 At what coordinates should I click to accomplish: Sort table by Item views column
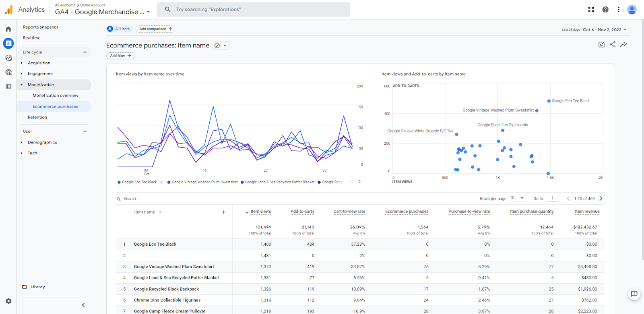(260, 211)
